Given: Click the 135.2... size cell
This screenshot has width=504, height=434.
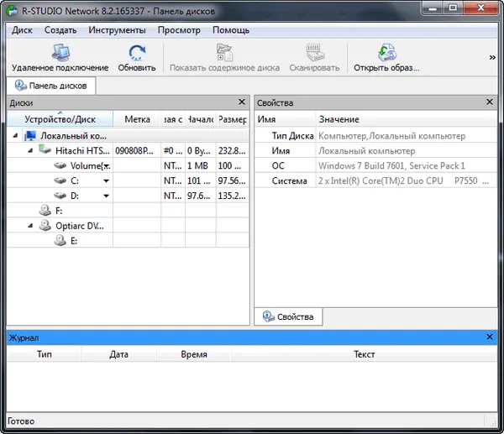Looking at the screenshot, I should [x=233, y=196].
